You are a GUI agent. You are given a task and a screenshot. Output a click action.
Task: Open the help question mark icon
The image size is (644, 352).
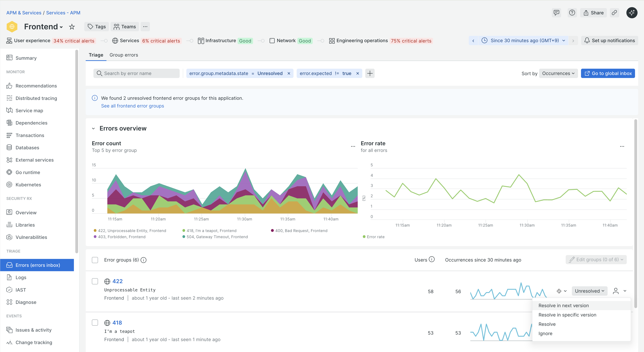coord(572,13)
